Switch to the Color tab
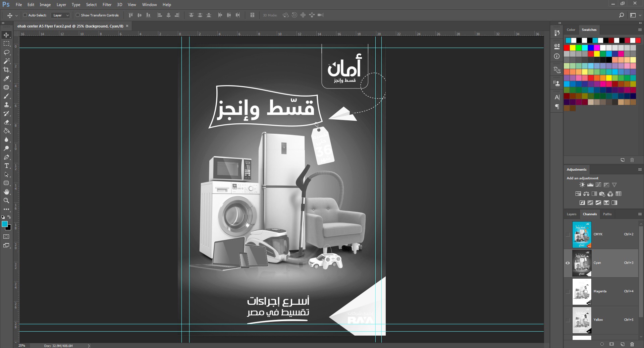644x348 pixels. point(571,30)
